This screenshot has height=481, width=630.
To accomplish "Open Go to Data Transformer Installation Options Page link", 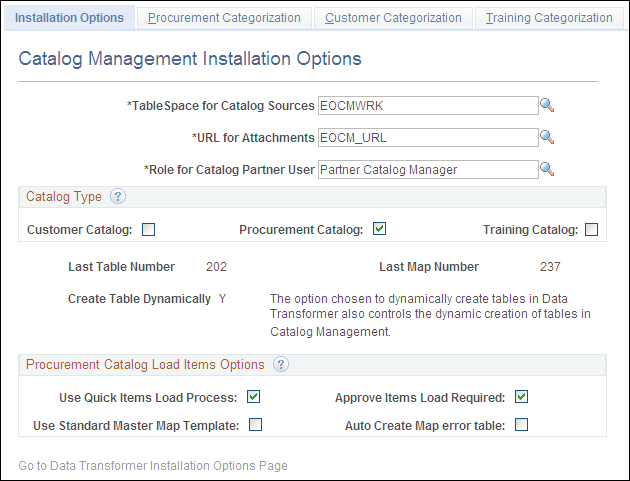I will 153,465.
